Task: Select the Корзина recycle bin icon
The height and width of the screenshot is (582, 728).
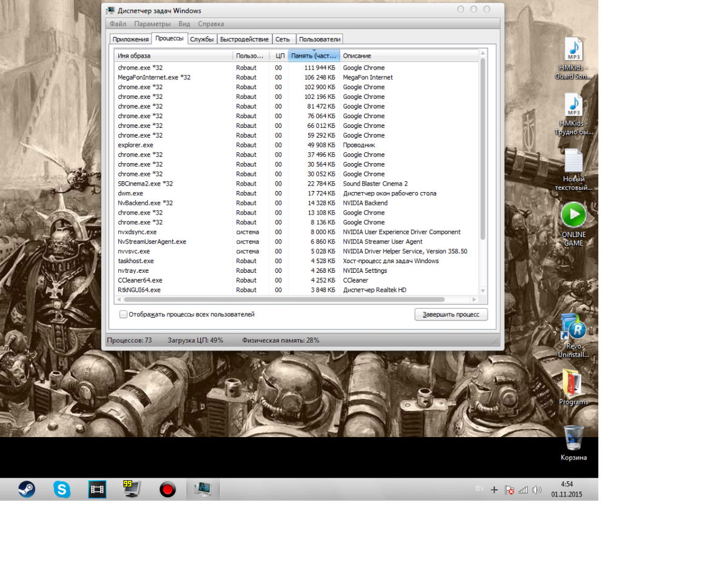Action: tap(573, 443)
